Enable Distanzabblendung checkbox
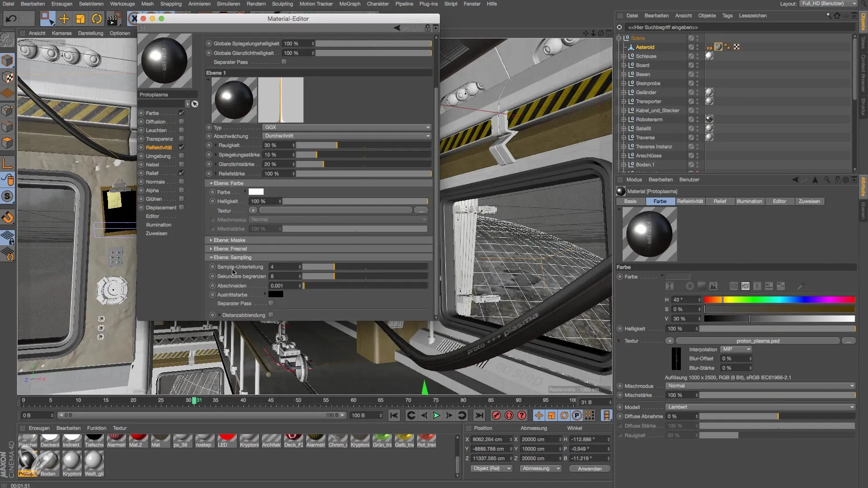This screenshot has height=488, width=868. click(271, 315)
